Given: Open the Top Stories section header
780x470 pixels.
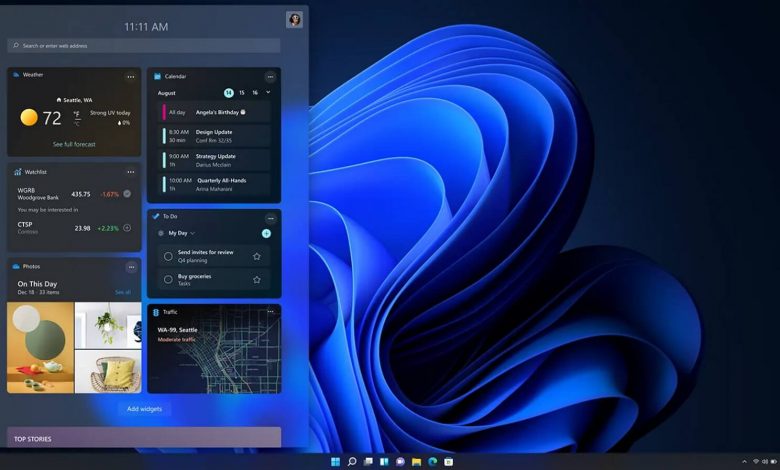Looking at the screenshot, I should click(x=144, y=438).
